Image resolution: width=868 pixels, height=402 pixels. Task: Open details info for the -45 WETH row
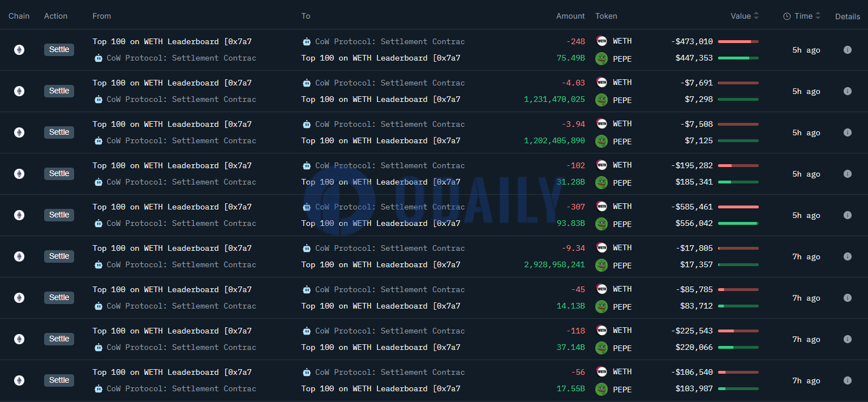[847, 298]
